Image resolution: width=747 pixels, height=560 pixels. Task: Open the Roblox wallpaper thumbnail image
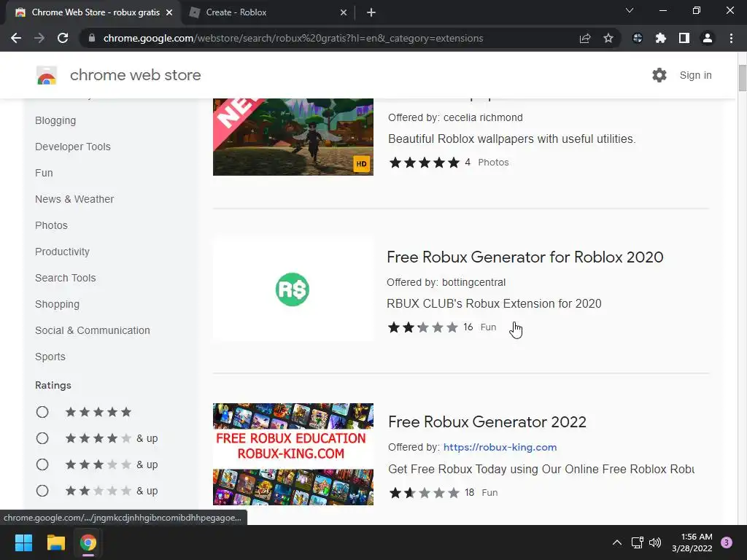(x=293, y=137)
